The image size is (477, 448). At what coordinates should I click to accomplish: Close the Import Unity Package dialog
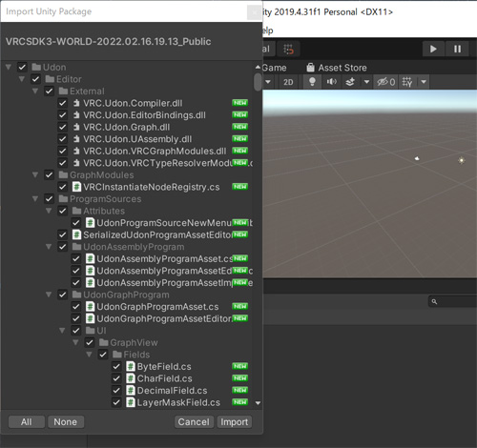tap(254, 12)
